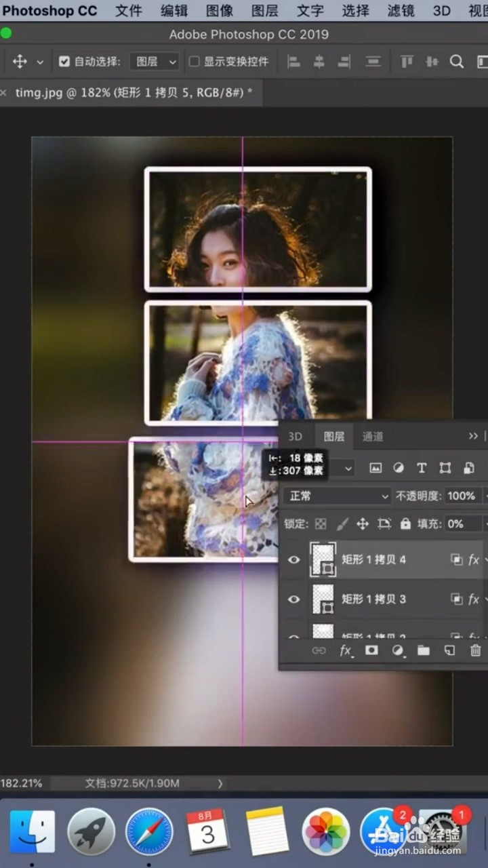This screenshot has width=488, height=868.
Task: Open the 文字 menu
Action: [x=310, y=11]
